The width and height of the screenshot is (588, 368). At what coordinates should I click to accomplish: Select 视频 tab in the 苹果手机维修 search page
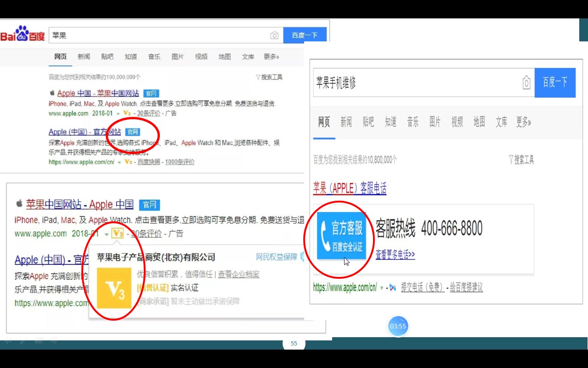pyautogui.click(x=457, y=122)
